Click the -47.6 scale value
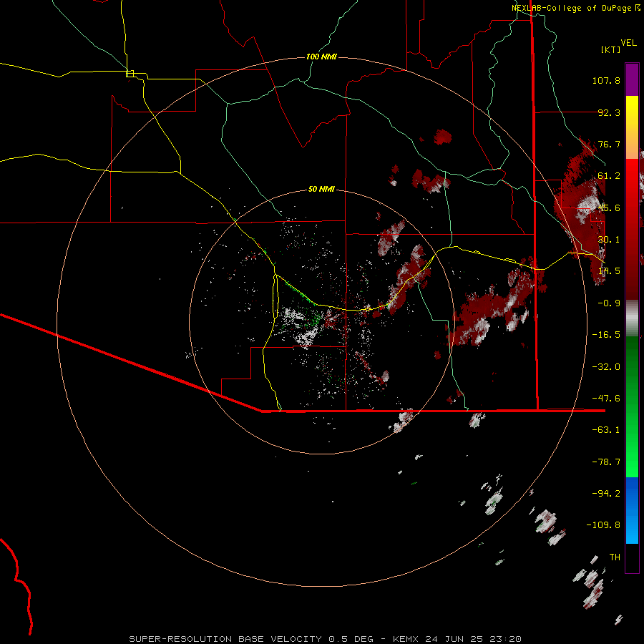The width and height of the screenshot is (644, 644). tap(606, 399)
